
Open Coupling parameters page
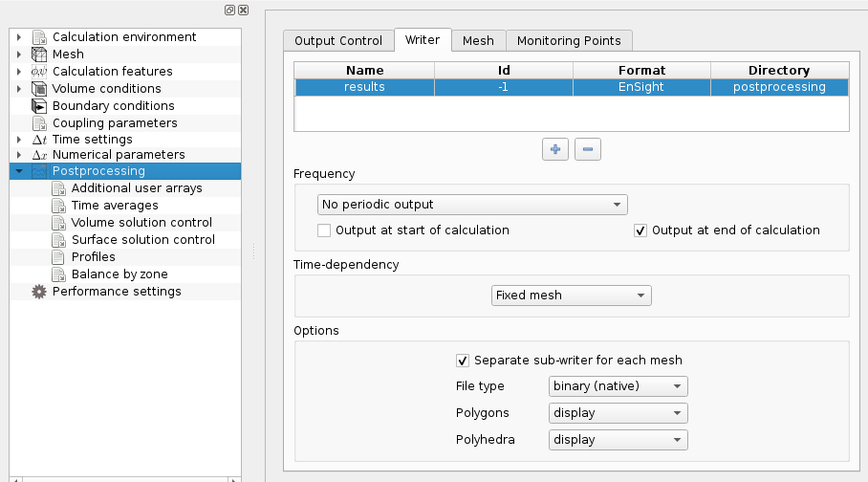pyautogui.click(x=115, y=123)
